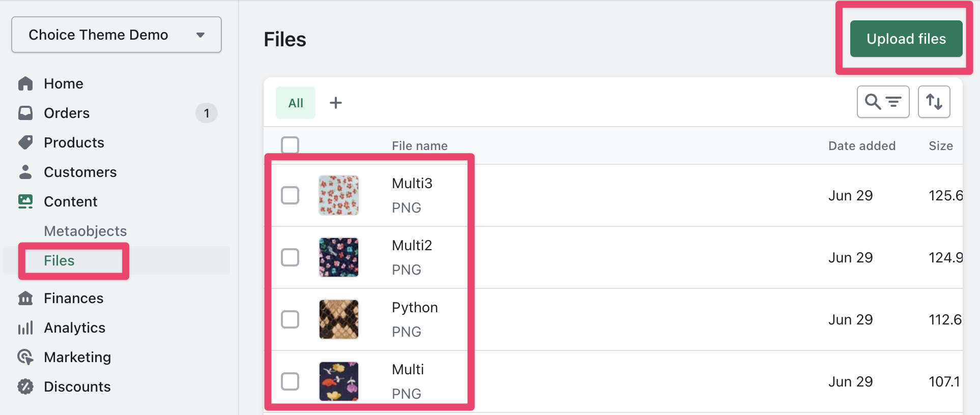Add a new view with the plus button

tap(336, 103)
